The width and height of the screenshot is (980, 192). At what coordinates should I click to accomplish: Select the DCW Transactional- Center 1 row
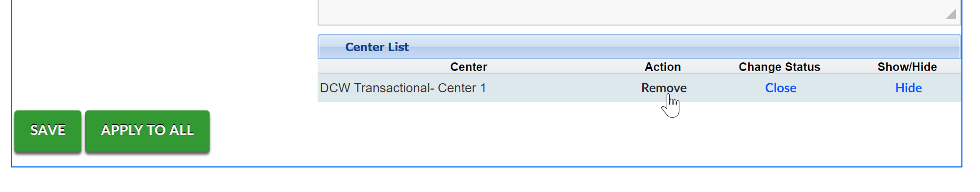[x=640, y=88]
